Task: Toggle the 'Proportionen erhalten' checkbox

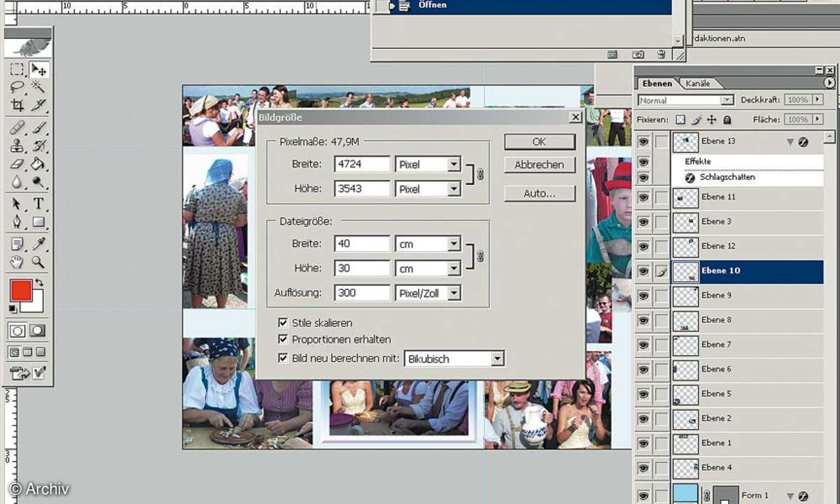Action: [283, 339]
